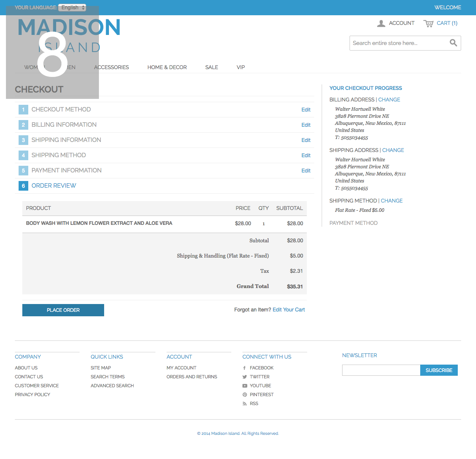Select step 6 number badge

click(x=23, y=186)
